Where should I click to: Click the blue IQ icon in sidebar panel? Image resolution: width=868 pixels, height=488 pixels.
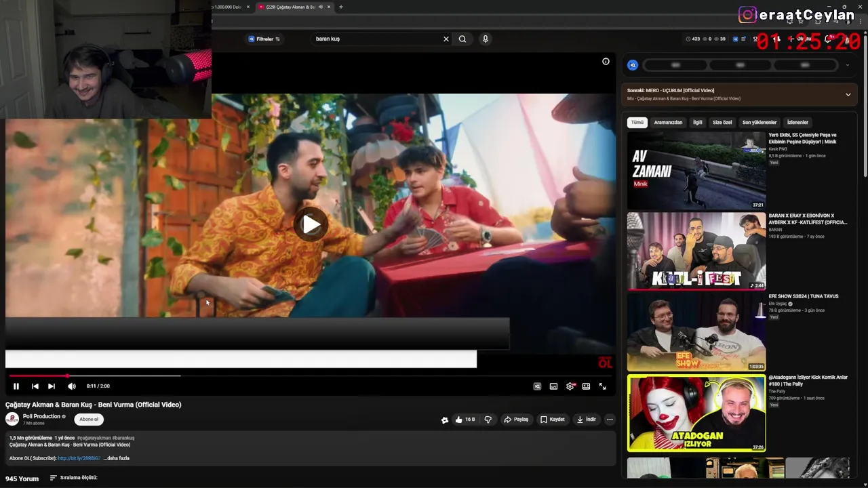pyautogui.click(x=633, y=65)
